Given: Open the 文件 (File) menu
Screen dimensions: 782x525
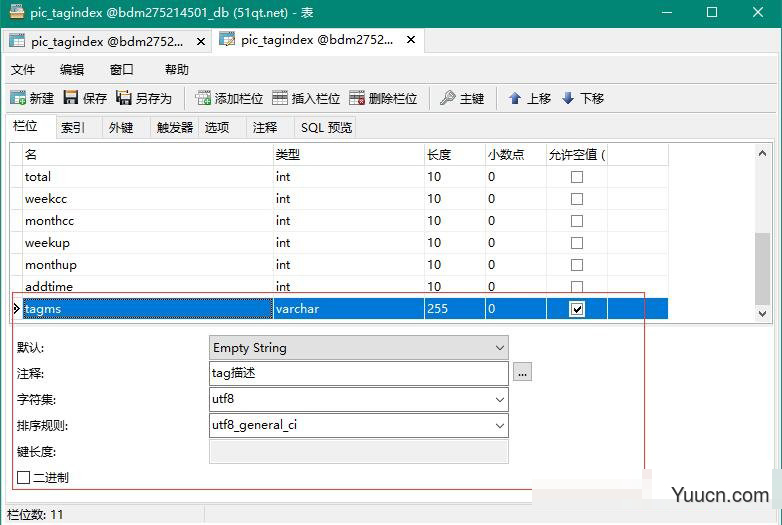Looking at the screenshot, I should pos(23,69).
